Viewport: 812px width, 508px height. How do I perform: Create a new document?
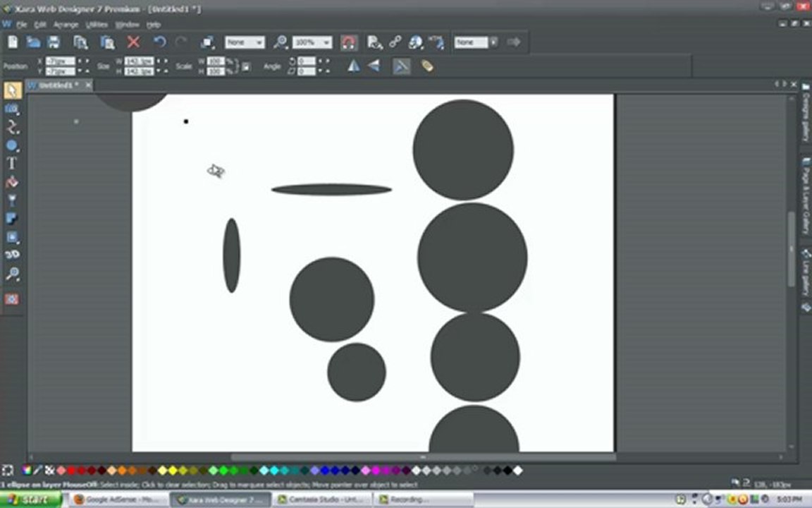(x=13, y=42)
